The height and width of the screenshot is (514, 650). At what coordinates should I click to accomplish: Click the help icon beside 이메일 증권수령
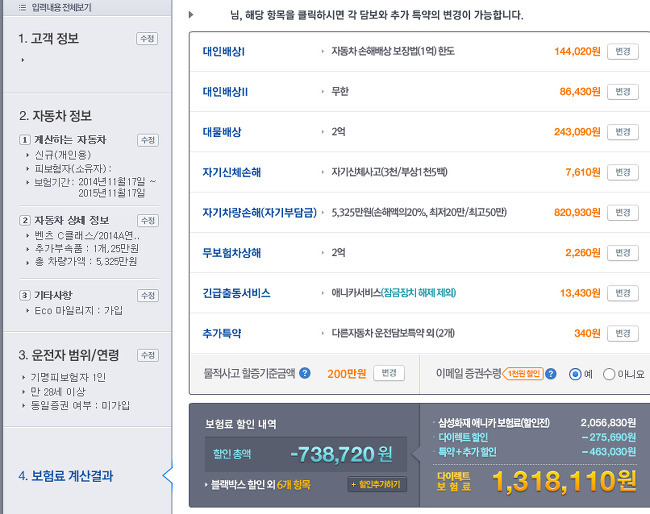[551, 373]
